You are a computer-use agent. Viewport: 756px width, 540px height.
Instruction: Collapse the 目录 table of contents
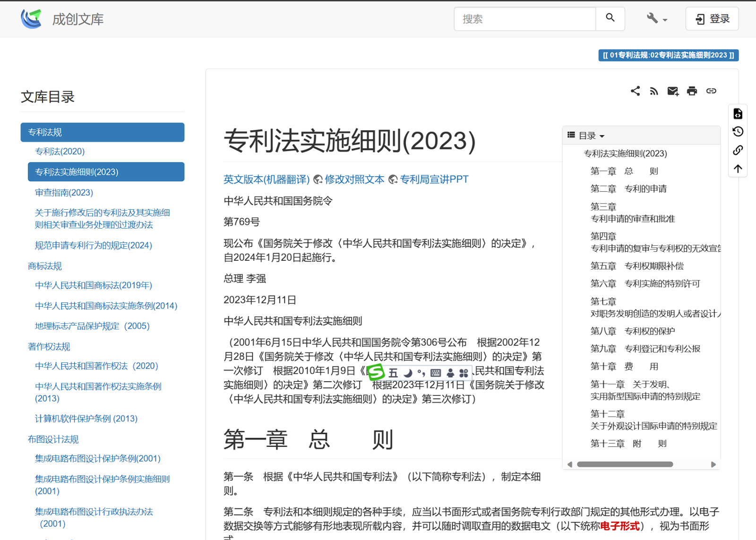[586, 136]
